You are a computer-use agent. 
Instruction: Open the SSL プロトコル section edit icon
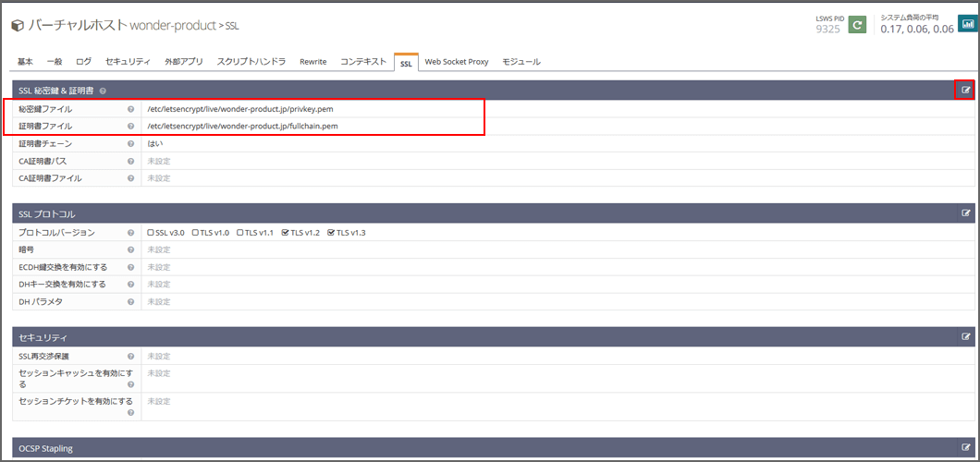click(966, 213)
